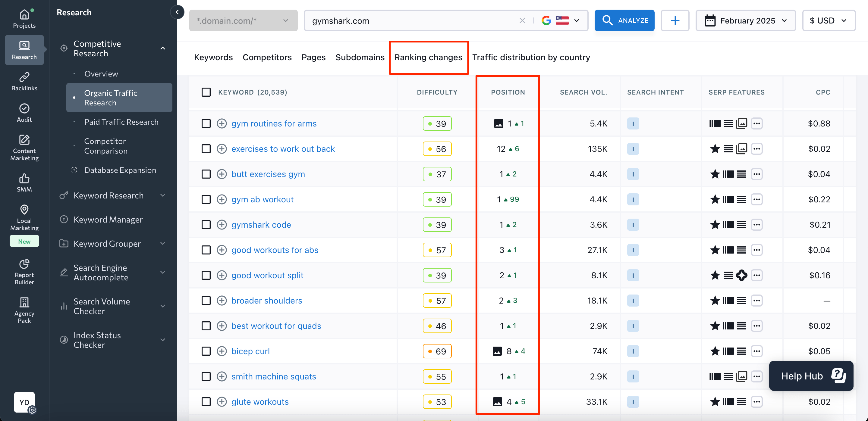The width and height of the screenshot is (868, 421).
Task: Open the Report Builder section
Action: point(24,271)
